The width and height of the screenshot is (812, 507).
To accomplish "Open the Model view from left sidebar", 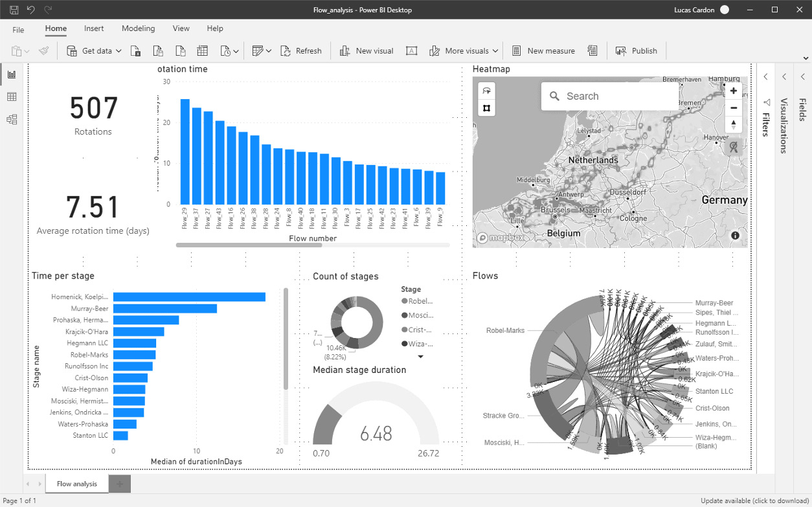I will (12, 120).
